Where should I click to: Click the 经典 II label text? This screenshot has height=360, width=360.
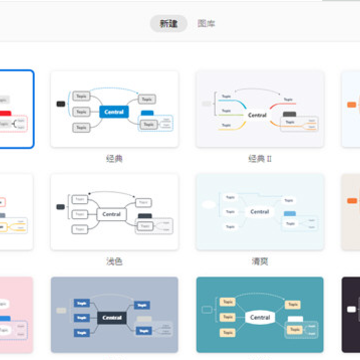(260, 159)
